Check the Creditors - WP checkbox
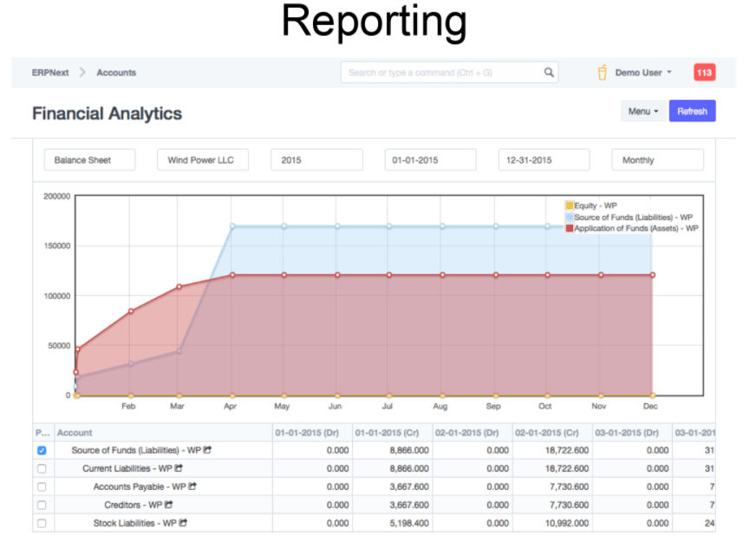The width and height of the screenshot is (756, 542). click(42, 505)
